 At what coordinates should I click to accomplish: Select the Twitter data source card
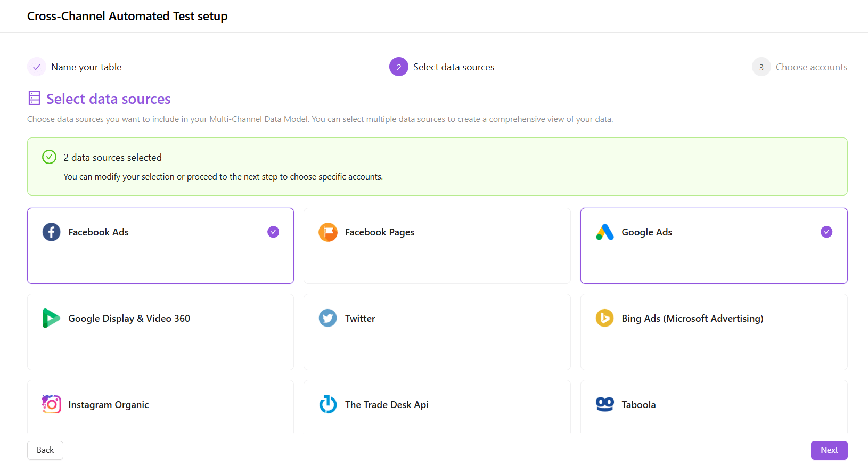tap(437, 332)
